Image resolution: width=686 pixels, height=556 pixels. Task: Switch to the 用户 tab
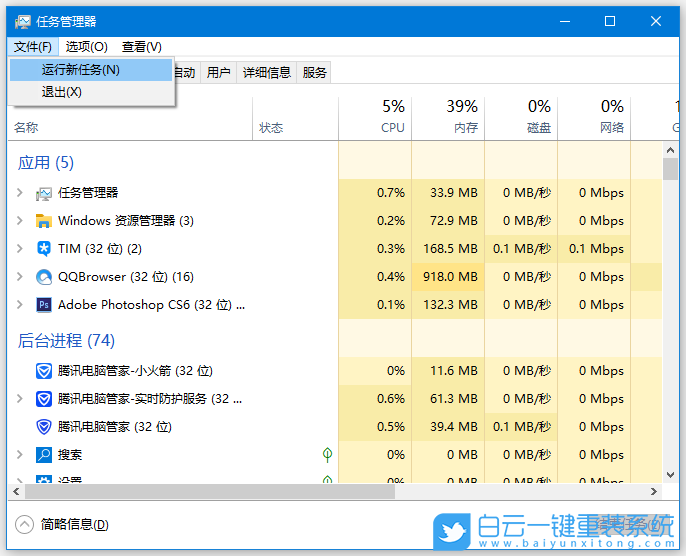click(218, 73)
